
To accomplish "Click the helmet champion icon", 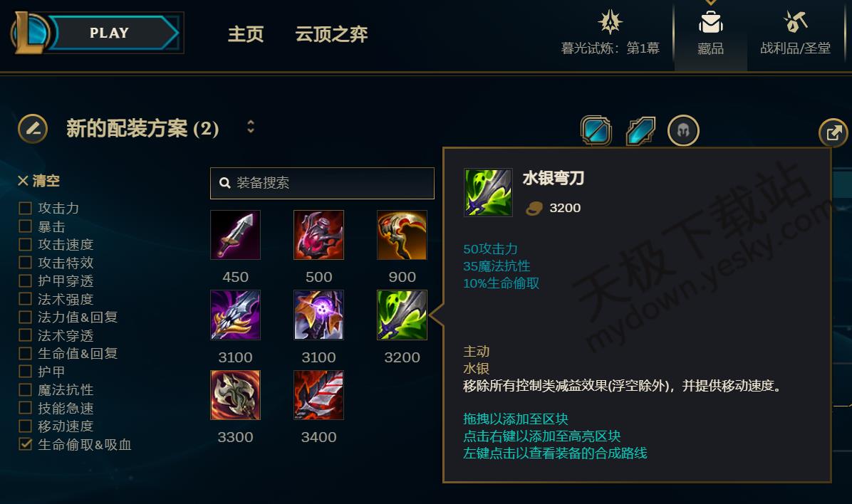I will click(683, 130).
